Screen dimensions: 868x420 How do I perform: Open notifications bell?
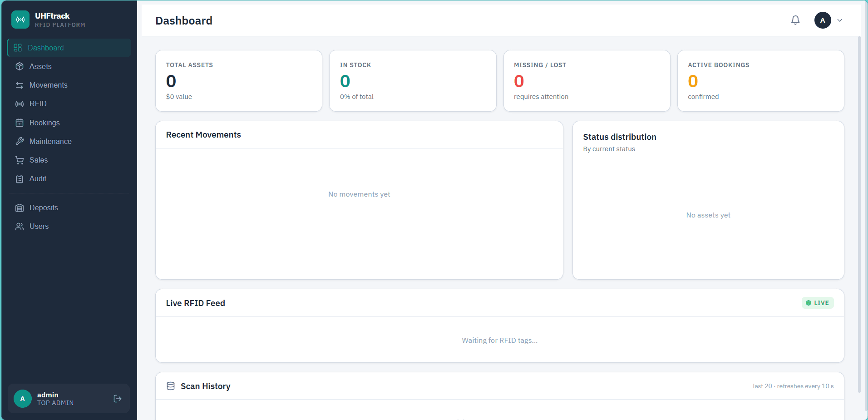coord(795,20)
